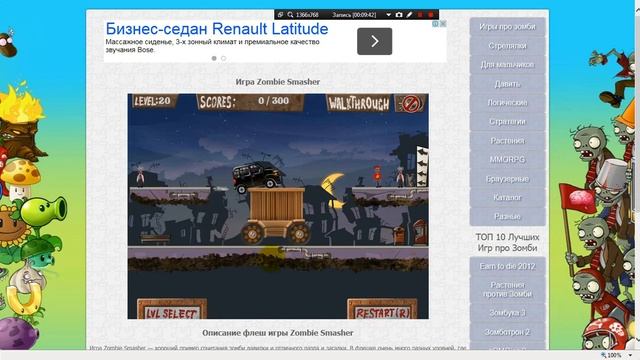640x360 pixels.
Task: Click the ad's next arrow button
Action: tap(374, 41)
